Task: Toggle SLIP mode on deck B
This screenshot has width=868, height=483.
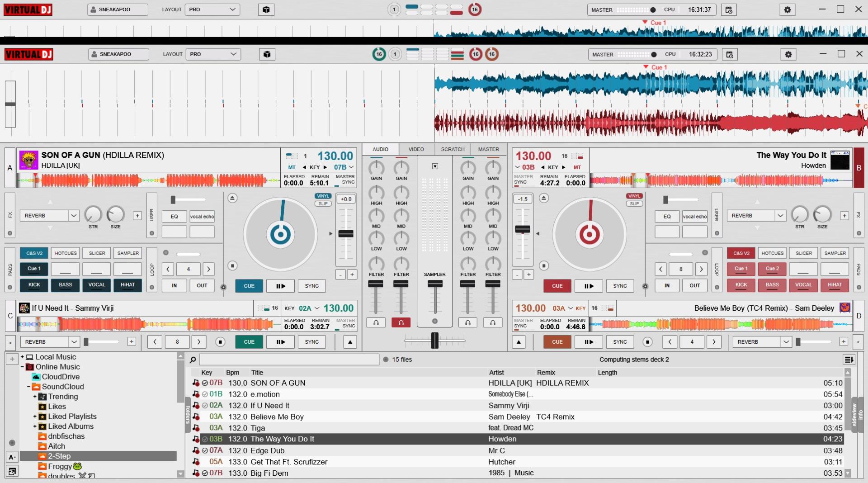Action: pos(634,204)
